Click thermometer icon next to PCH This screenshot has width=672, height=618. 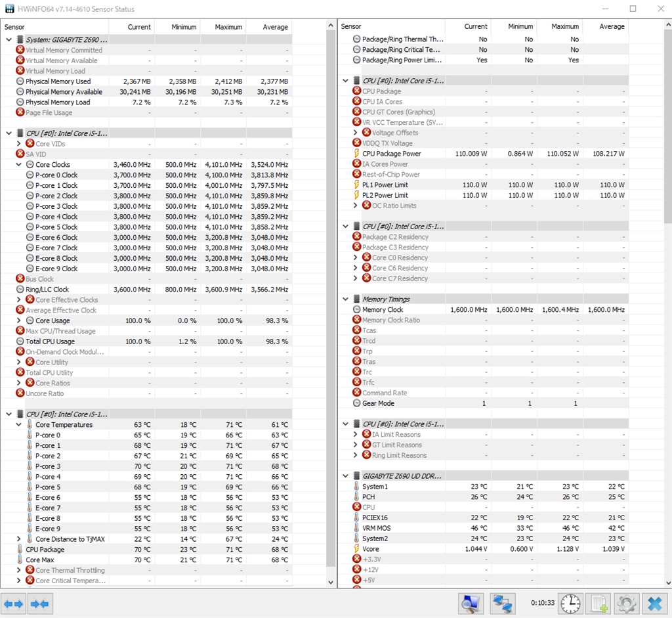[x=356, y=497]
